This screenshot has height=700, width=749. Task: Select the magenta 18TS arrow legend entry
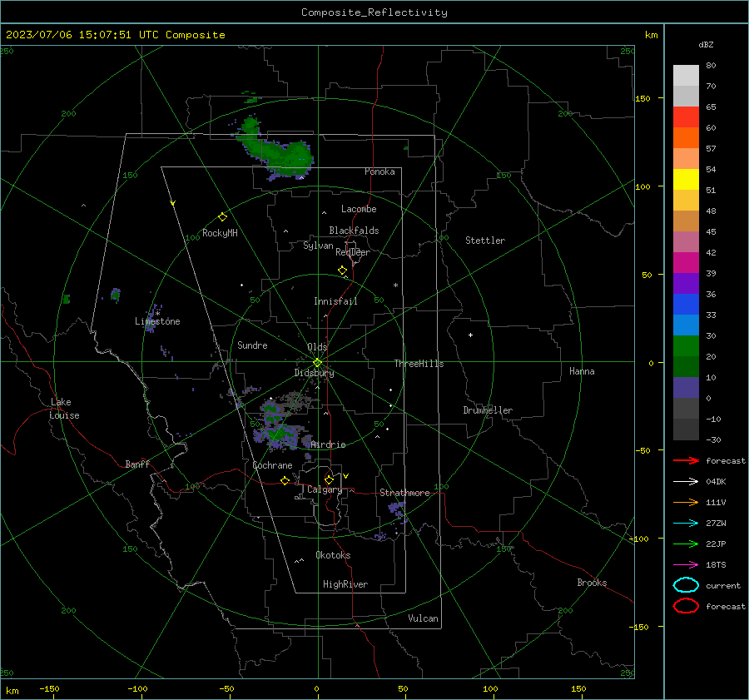click(686, 565)
